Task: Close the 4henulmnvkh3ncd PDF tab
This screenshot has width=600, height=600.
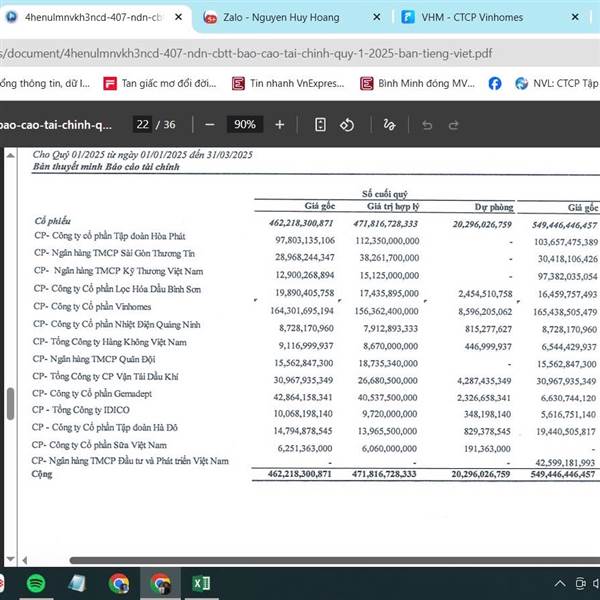Action: click(x=178, y=17)
